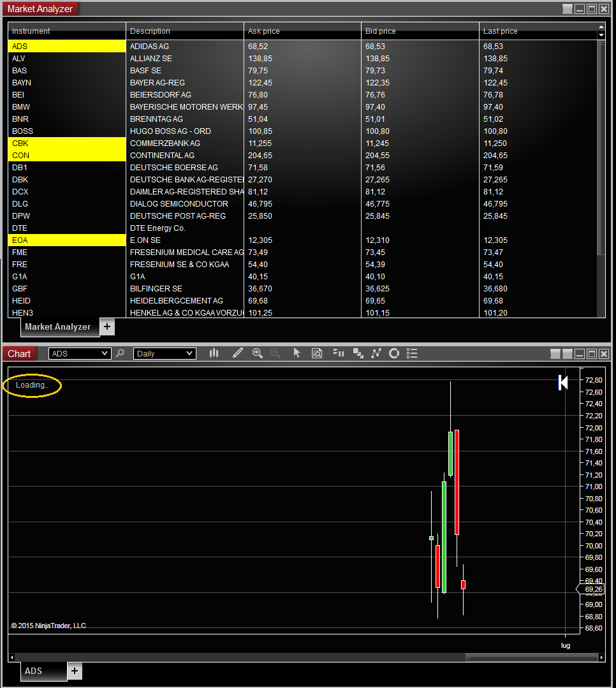
Task: Sort by the Instrument column header
Action: (67, 31)
